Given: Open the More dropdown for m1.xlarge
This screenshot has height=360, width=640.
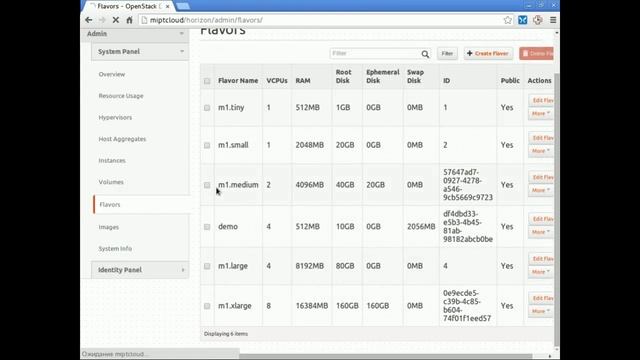Looking at the screenshot, I should [540, 311].
